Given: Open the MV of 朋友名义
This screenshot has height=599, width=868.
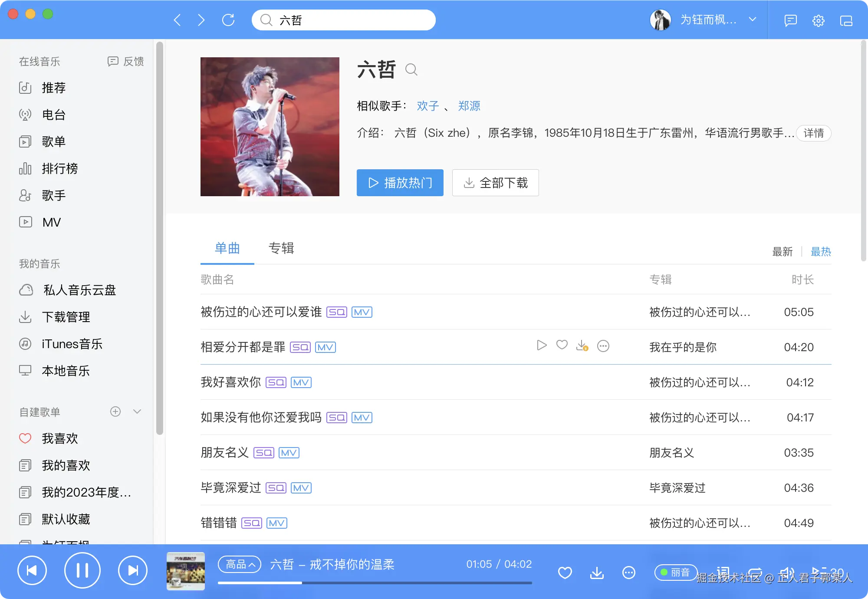Looking at the screenshot, I should (x=289, y=453).
